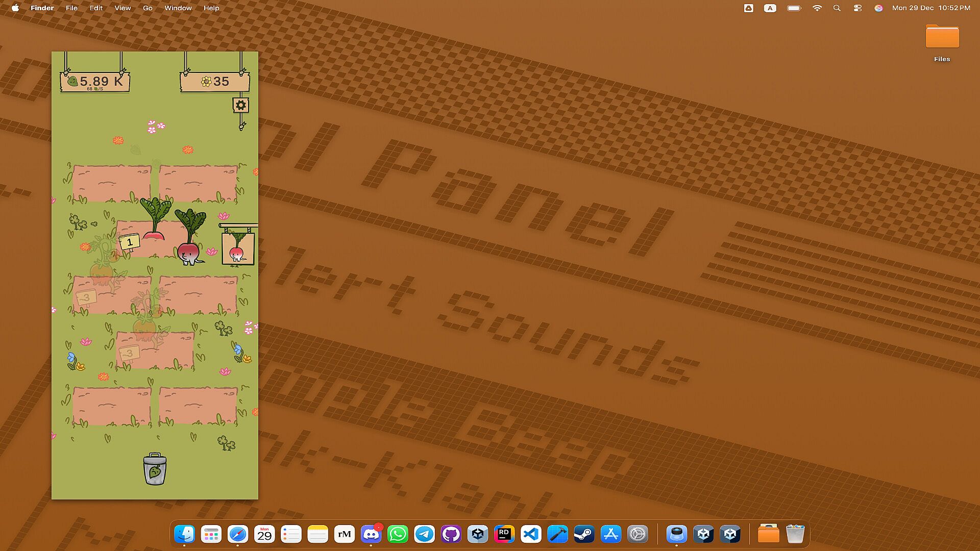Click the flower counter showing 35

tap(215, 82)
